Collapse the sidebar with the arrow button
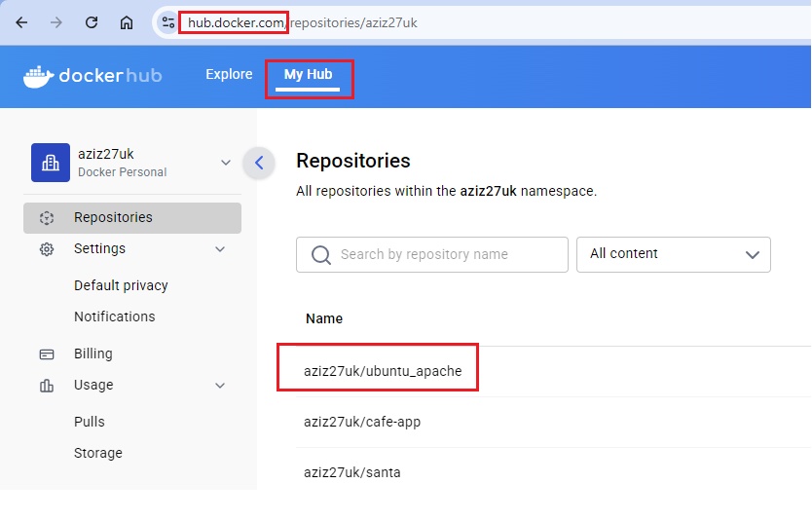 (259, 163)
